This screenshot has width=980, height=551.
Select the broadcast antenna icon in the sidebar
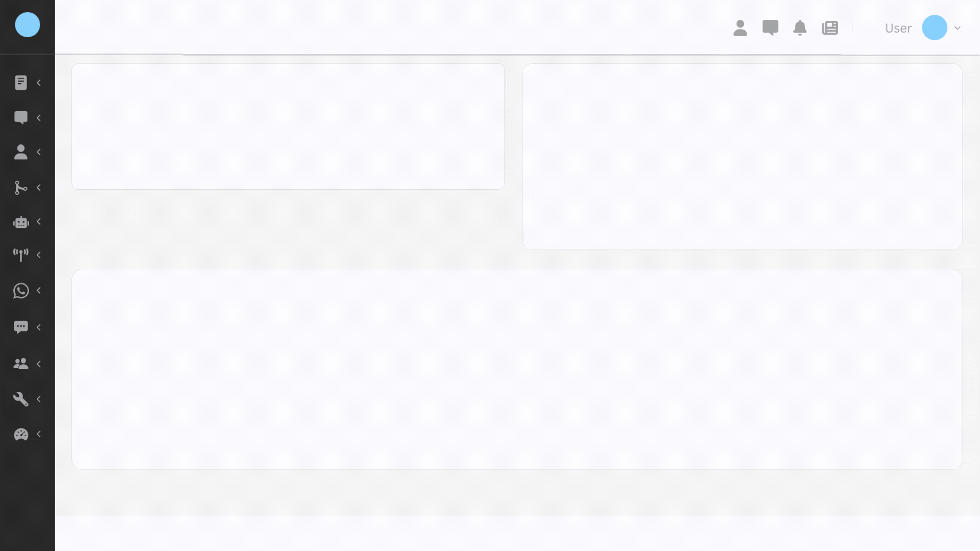tap(20, 255)
